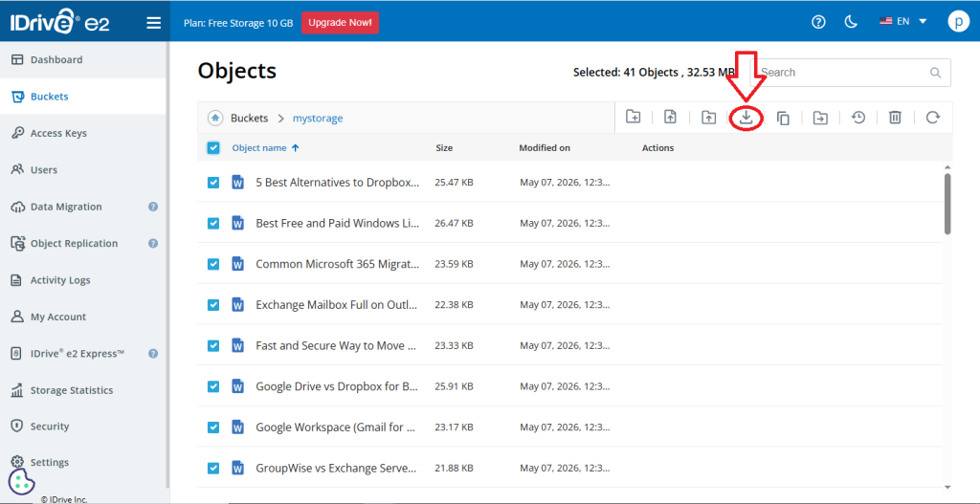
Task: Click the magnifier icon in Search box
Action: [936, 73]
